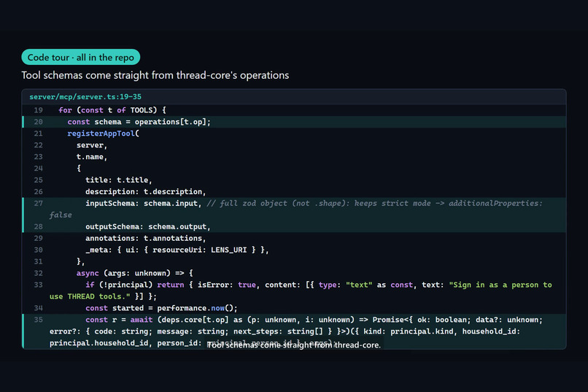This screenshot has width=588, height=392.
Task: Click the wrapped 'false' comment continuation
Action: tap(61, 215)
